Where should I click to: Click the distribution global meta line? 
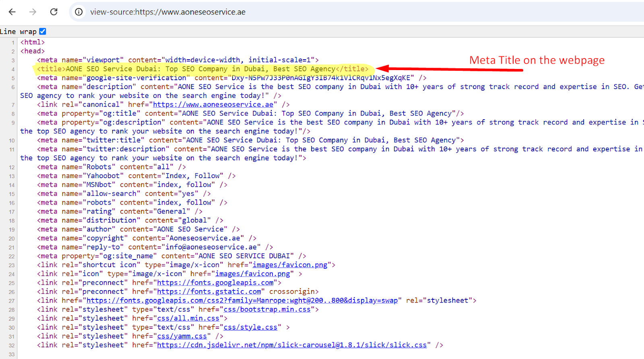coord(130,220)
